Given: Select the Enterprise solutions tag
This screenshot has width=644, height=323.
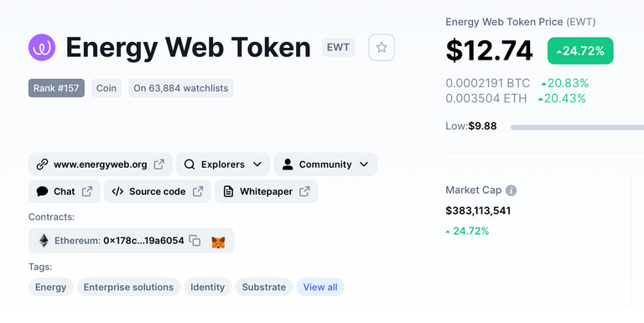Looking at the screenshot, I should coord(128,287).
